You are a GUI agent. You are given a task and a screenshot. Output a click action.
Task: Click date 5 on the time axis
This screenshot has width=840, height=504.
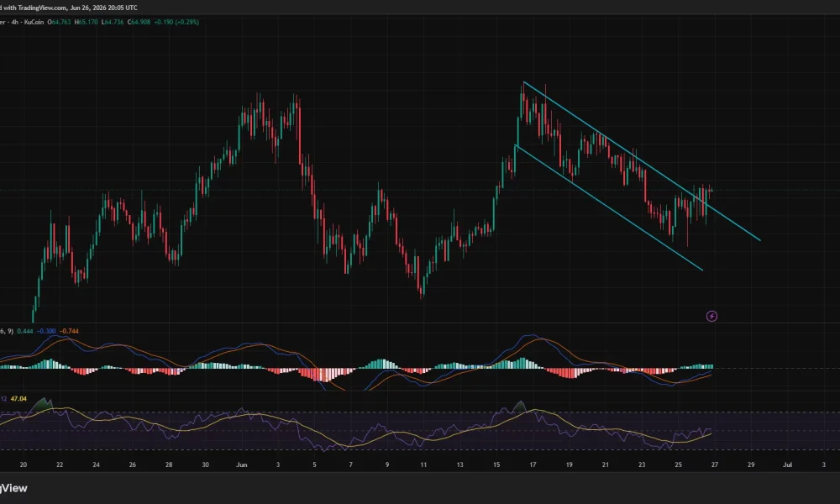pyautogui.click(x=314, y=465)
